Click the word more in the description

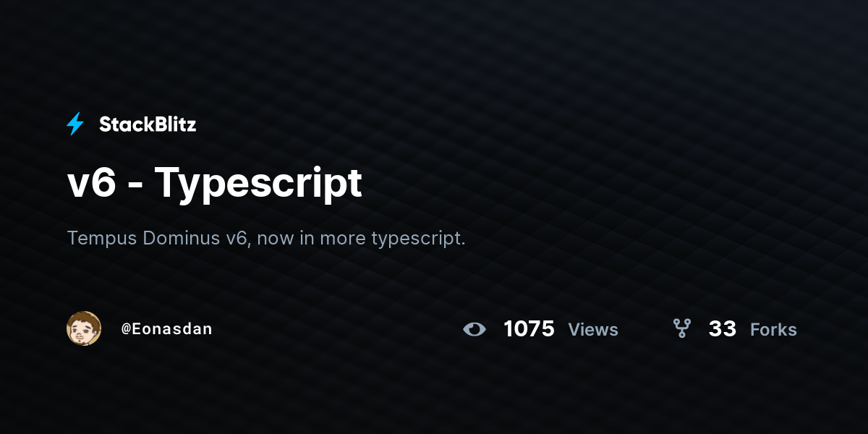coord(342,239)
